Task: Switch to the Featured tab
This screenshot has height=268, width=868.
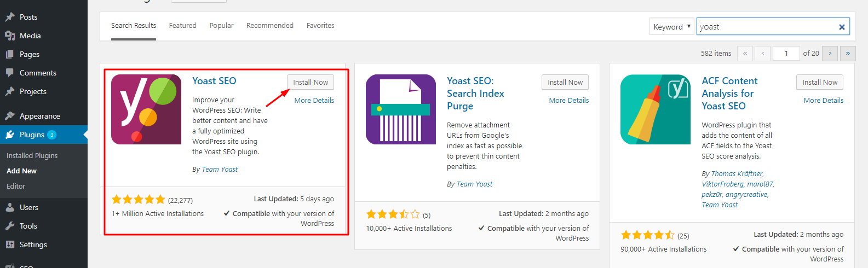Action: point(183,26)
